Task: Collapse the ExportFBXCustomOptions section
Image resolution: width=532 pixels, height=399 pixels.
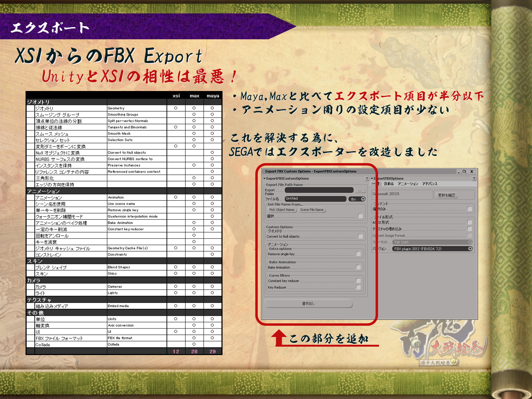Action: coord(264,179)
